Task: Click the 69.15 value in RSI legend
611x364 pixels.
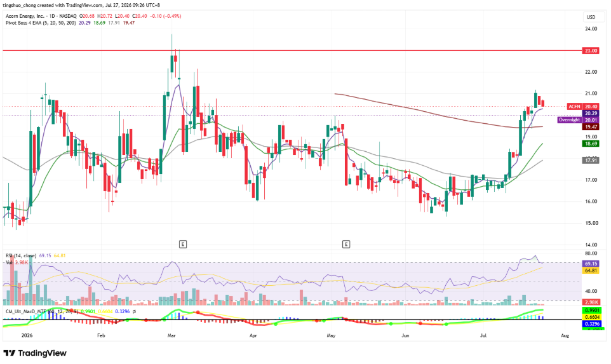Action: tap(45, 255)
